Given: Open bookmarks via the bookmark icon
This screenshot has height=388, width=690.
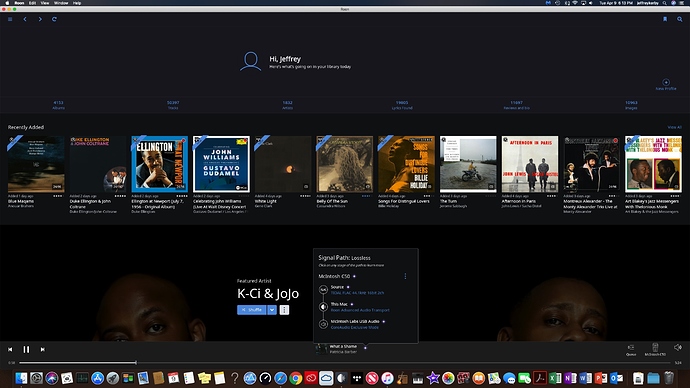Looking at the screenshot, I should coord(665,19).
